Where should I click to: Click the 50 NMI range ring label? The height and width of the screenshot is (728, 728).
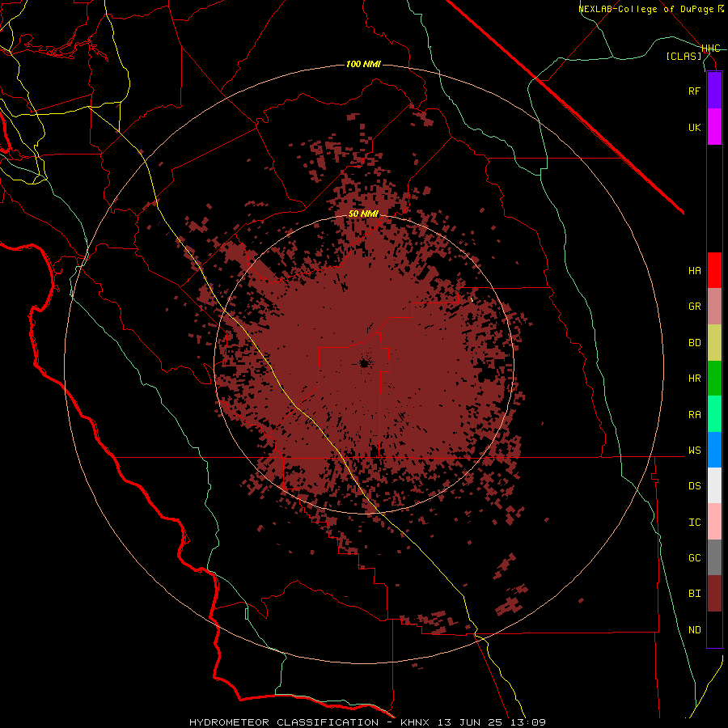tap(363, 214)
